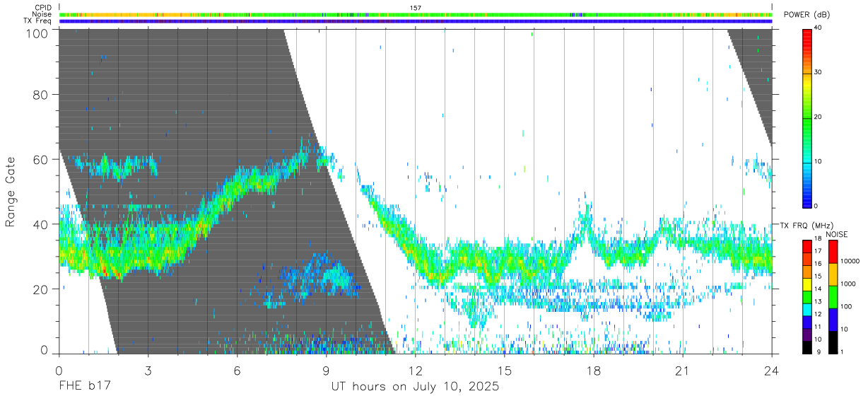
Task: Click the power scale value '30'
Action: pyautogui.click(x=817, y=72)
